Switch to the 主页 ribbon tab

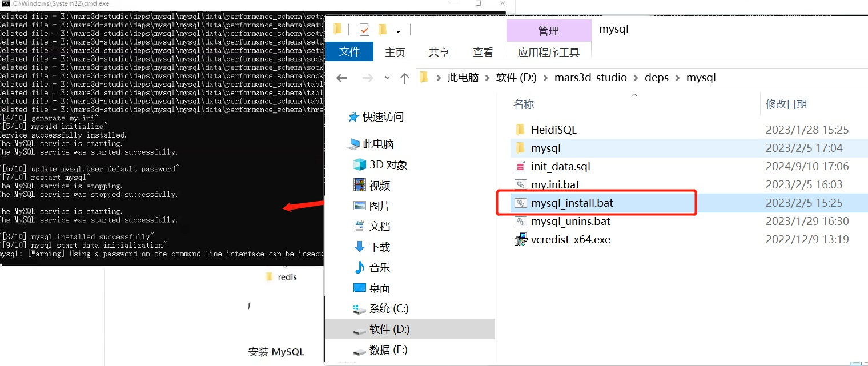395,52
